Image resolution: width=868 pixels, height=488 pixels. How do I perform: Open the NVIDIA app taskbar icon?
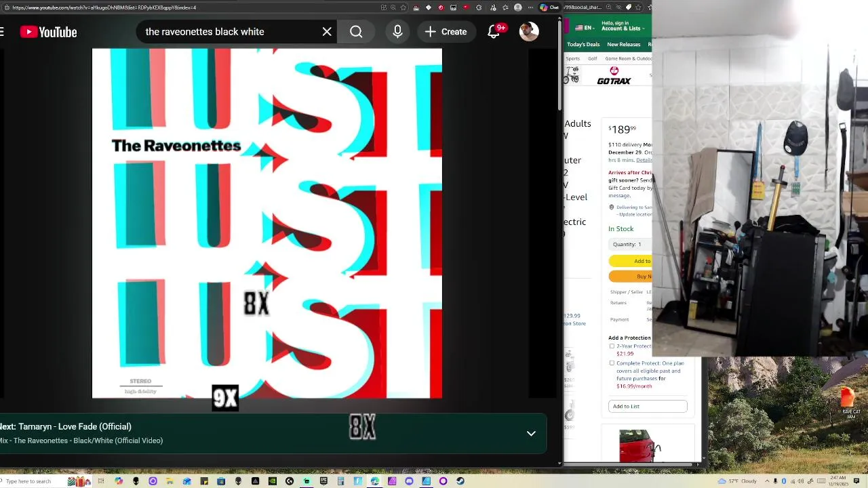tap(273, 481)
